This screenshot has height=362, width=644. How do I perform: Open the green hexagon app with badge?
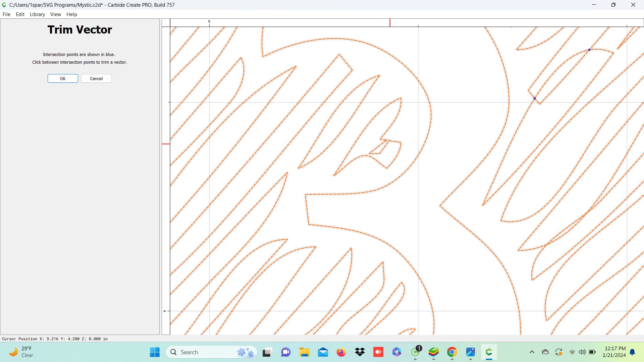[416, 352]
